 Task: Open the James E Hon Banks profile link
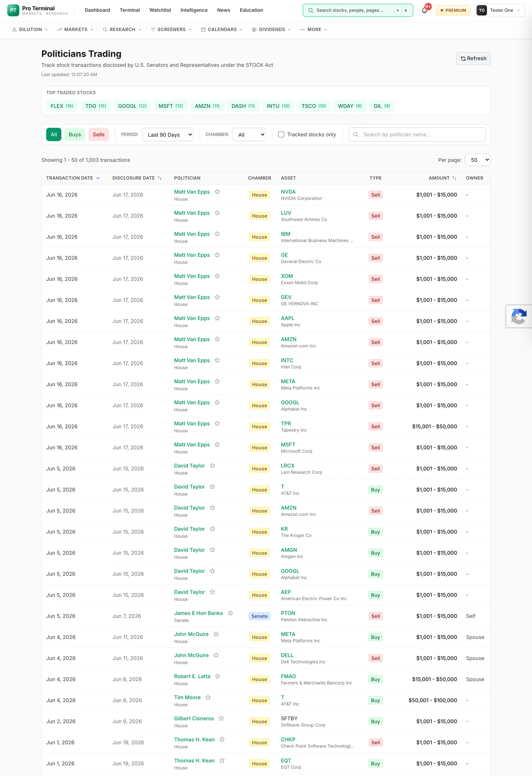coord(198,613)
